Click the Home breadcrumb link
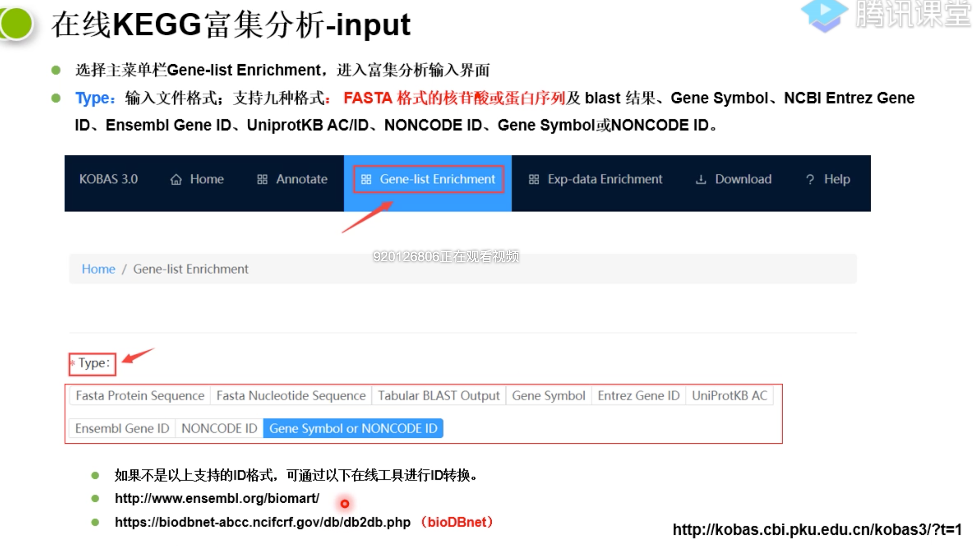Screen dimensions: 980x548 coord(98,269)
